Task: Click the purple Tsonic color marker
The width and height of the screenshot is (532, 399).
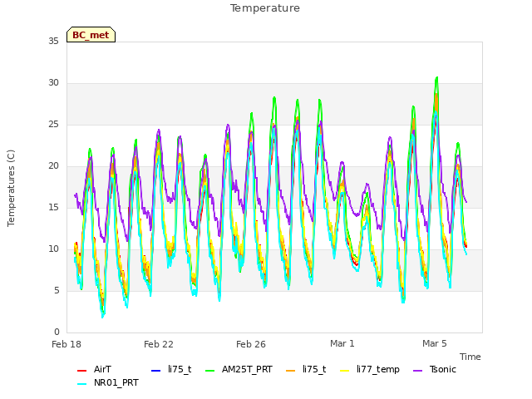Action: click(x=418, y=370)
